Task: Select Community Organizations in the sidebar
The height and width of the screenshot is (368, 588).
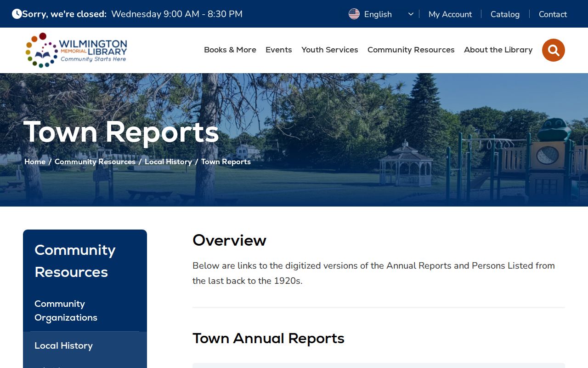Action: point(85,310)
